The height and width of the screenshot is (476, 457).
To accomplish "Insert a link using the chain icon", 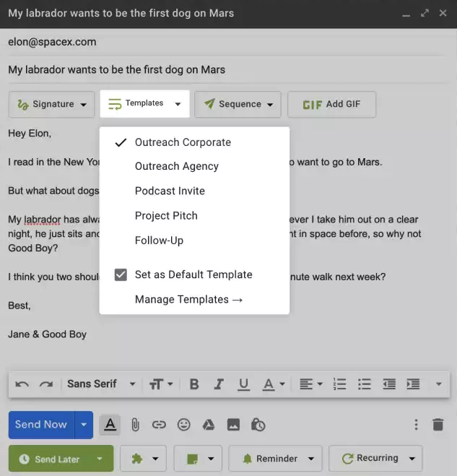I will coord(159,425).
